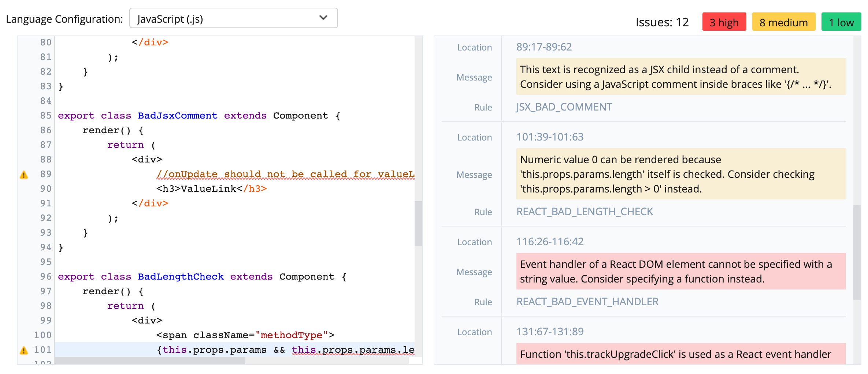The height and width of the screenshot is (374, 868).
Task: Click the Language Configuration label
Action: click(64, 19)
